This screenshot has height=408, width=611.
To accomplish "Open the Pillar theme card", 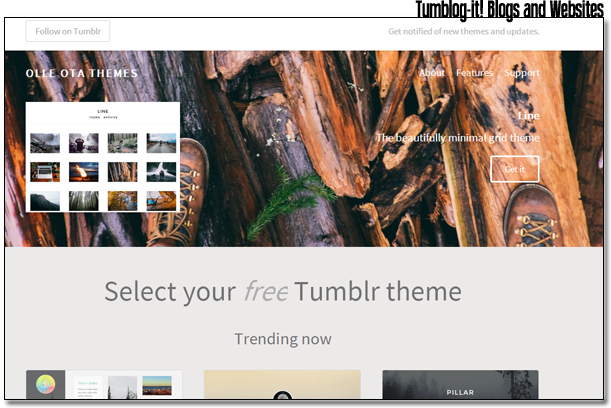I will [460, 385].
